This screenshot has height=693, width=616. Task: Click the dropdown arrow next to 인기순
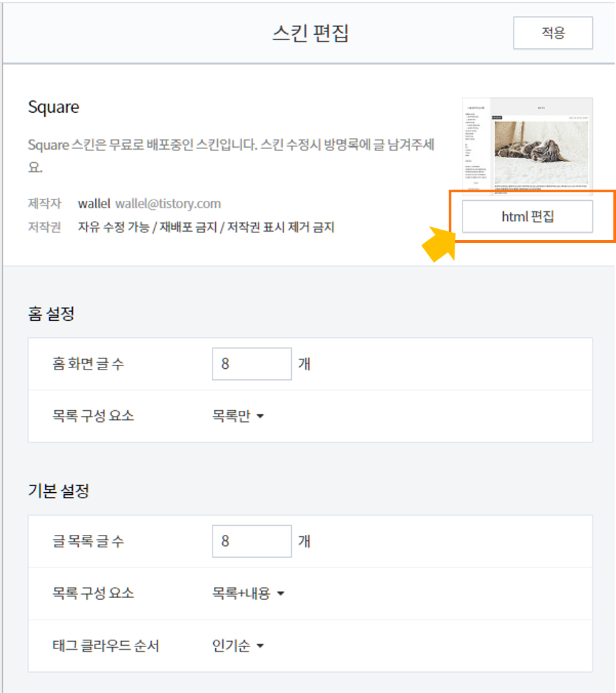pos(258,646)
